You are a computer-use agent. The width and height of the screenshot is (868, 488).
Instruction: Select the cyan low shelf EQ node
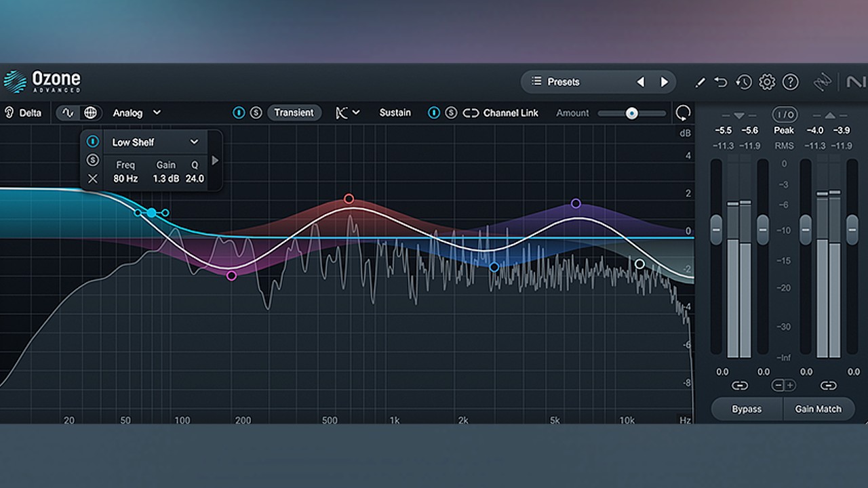[x=151, y=213]
